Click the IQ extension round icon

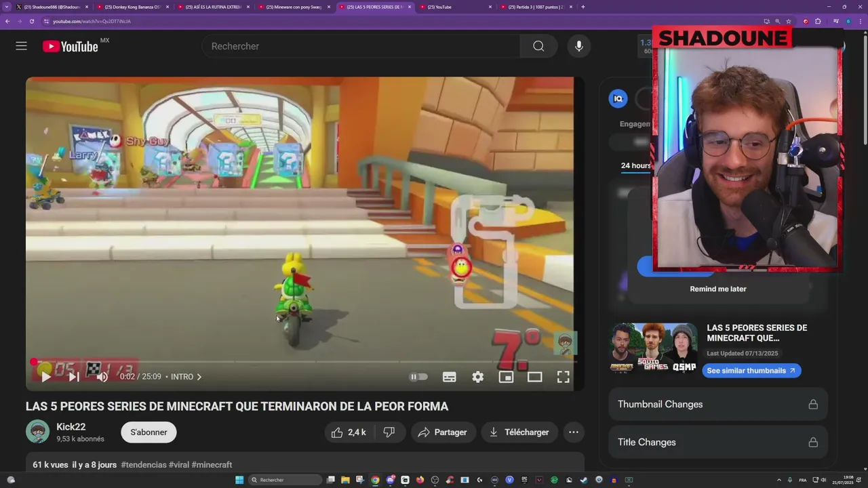click(x=618, y=98)
